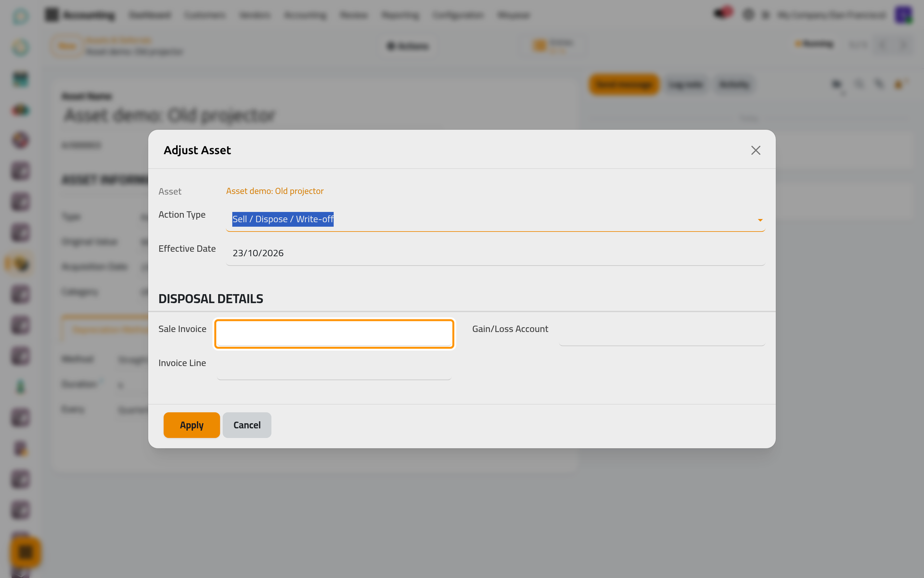Select the Action Type field value
This screenshot has height=578, width=924.
tap(495, 219)
